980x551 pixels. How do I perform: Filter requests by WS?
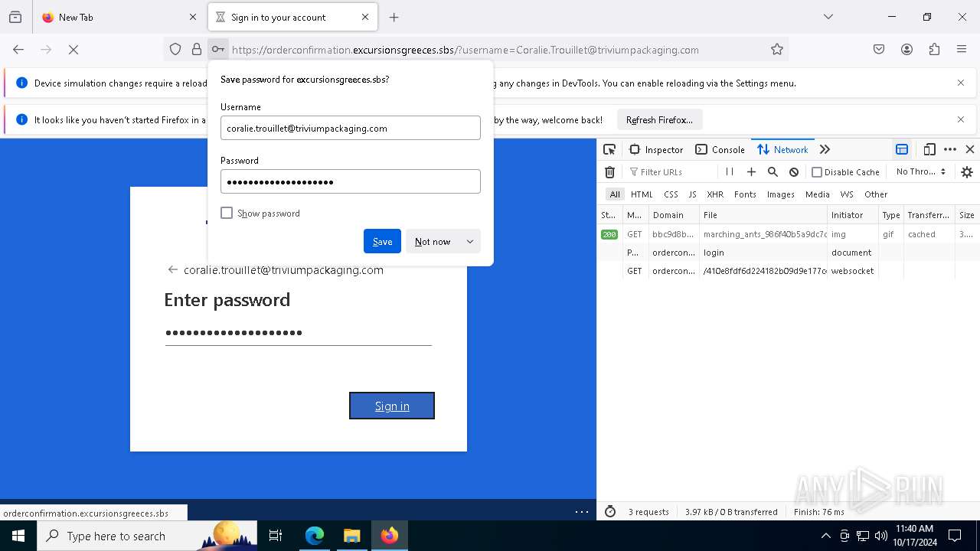click(x=847, y=194)
